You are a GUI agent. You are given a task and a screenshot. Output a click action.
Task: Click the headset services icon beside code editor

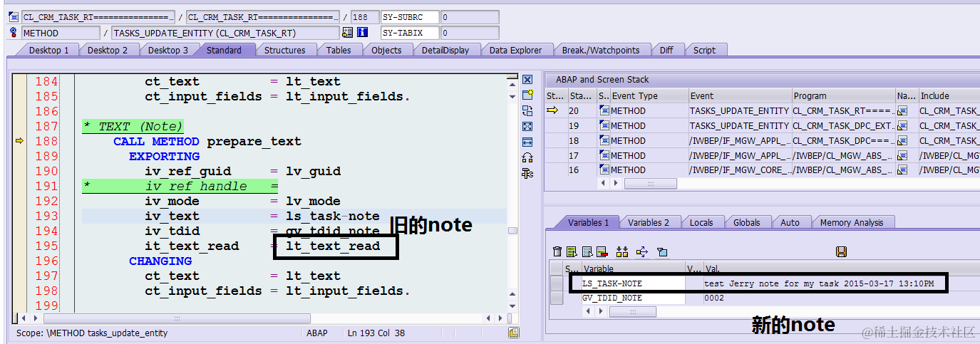[527, 157]
